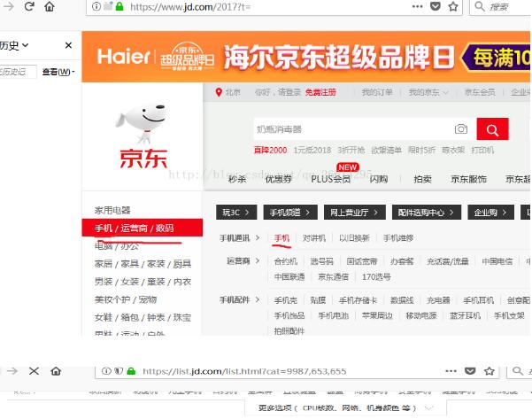
Task: Click the red search button
Action: pos(492,129)
